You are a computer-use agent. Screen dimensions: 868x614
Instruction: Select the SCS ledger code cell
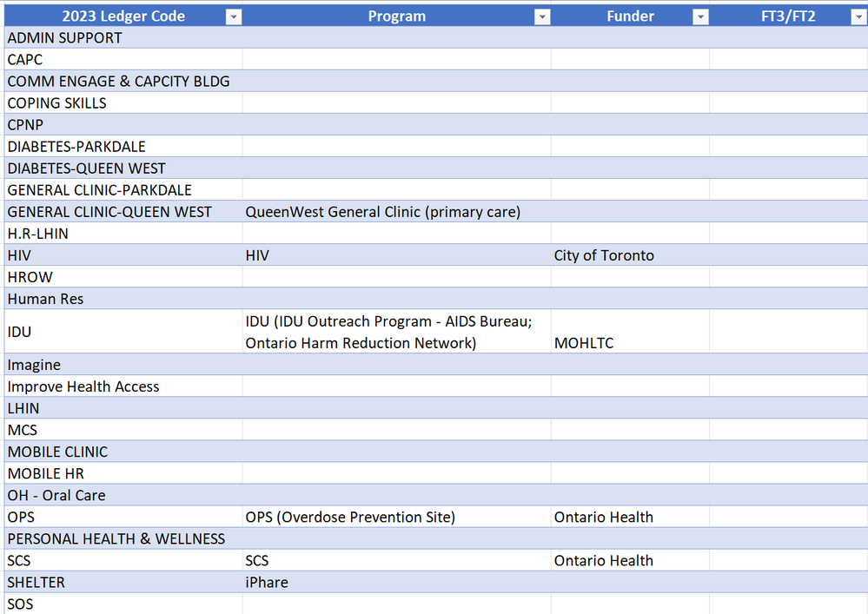point(123,560)
